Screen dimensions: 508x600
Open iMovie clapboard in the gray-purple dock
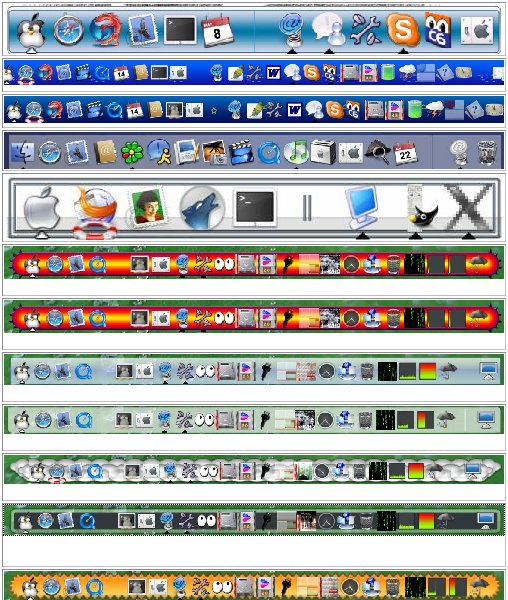tap(241, 152)
